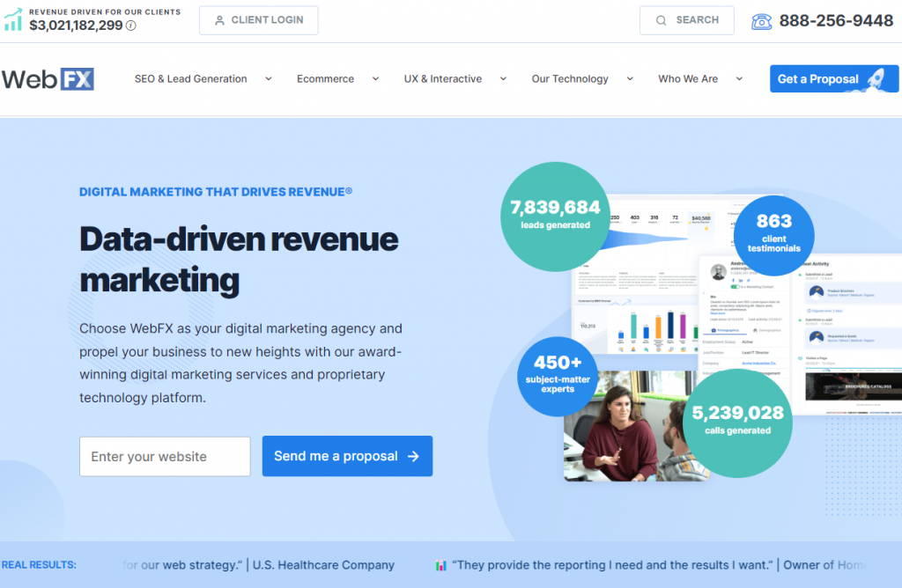Image resolution: width=902 pixels, height=588 pixels.
Task: Click the $3,021,182,299 revenue figure
Action: 76,26
